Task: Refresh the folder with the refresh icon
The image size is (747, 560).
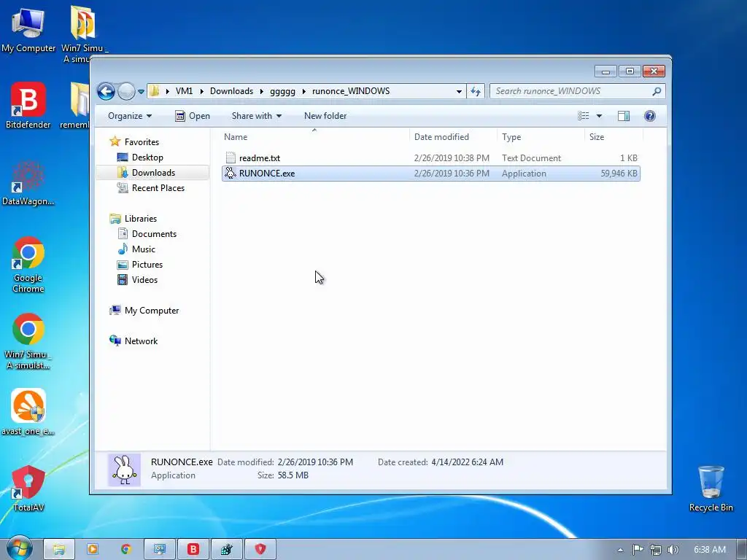Action: (476, 91)
